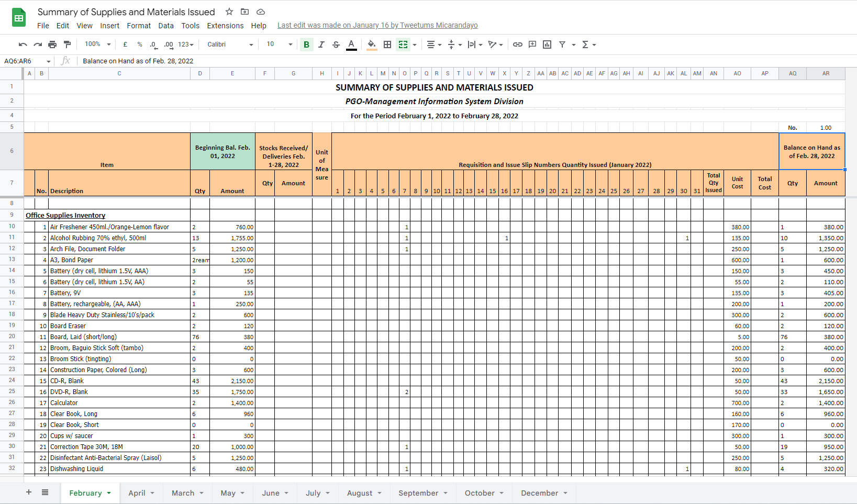Toggle italic formatting

321,44
